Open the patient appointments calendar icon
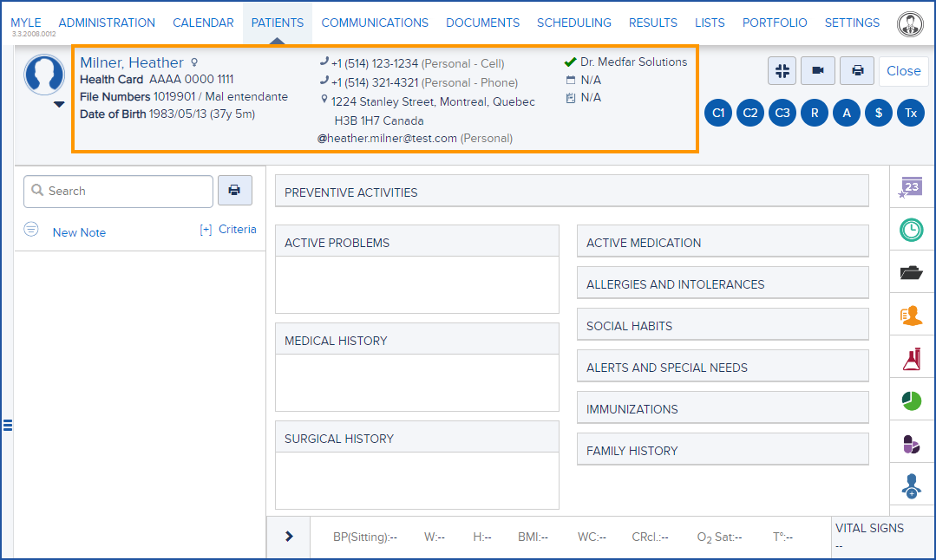 pyautogui.click(x=912, y=186)
